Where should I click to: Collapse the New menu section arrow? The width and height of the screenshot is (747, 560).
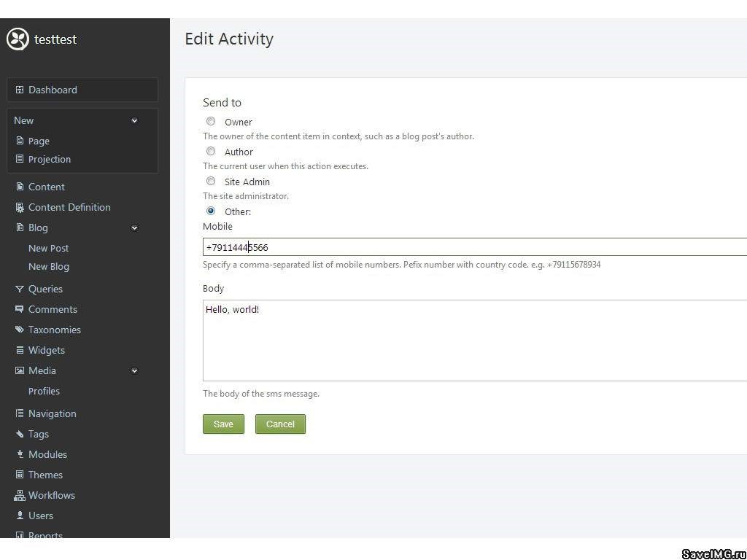[x=134, y=120]
